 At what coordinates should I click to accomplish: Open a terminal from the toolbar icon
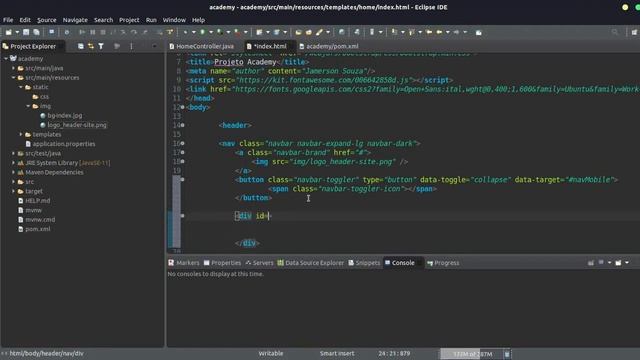pyautogui.click(x=51, y=32)
